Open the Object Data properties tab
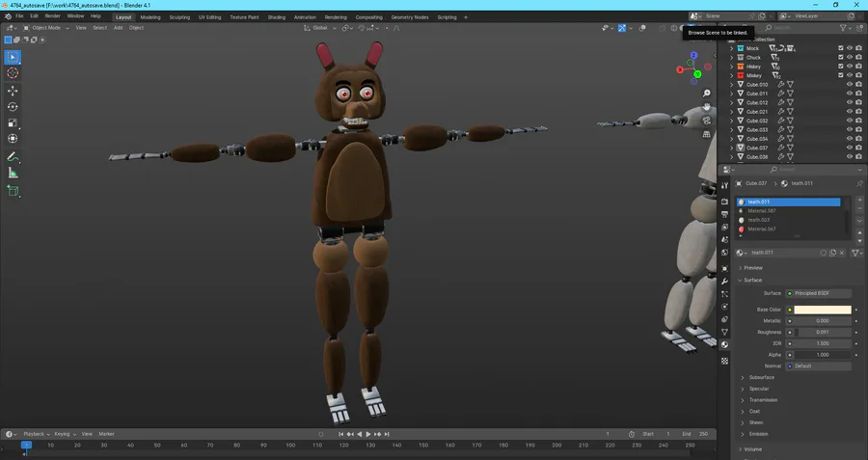The width and height of the screenshot is (868, 460). (724, 332)
